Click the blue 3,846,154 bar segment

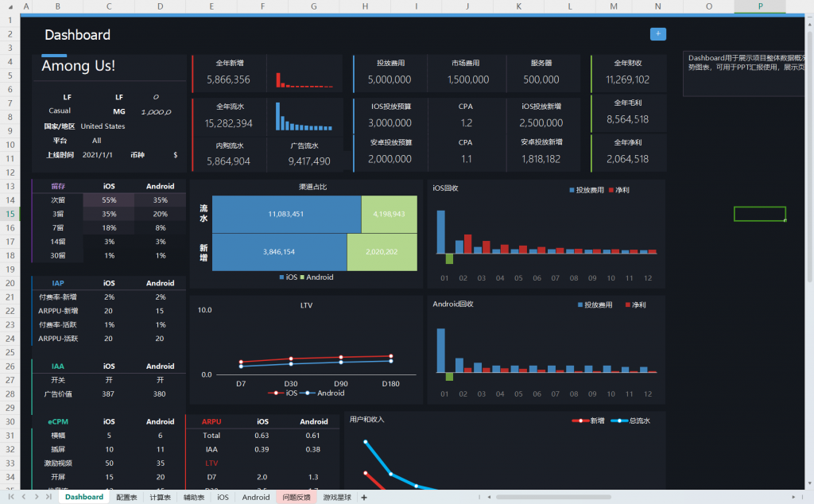click(279, 252)
